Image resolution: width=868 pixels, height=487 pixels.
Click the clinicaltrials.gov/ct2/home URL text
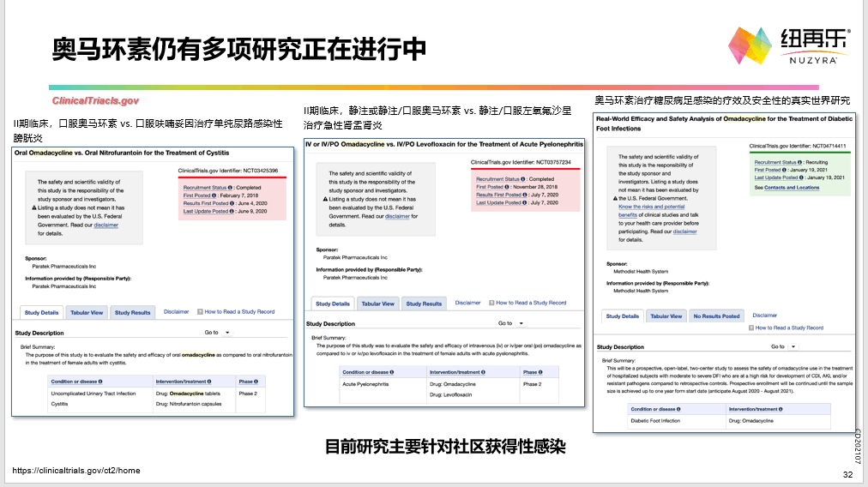[x=75, y=471]
